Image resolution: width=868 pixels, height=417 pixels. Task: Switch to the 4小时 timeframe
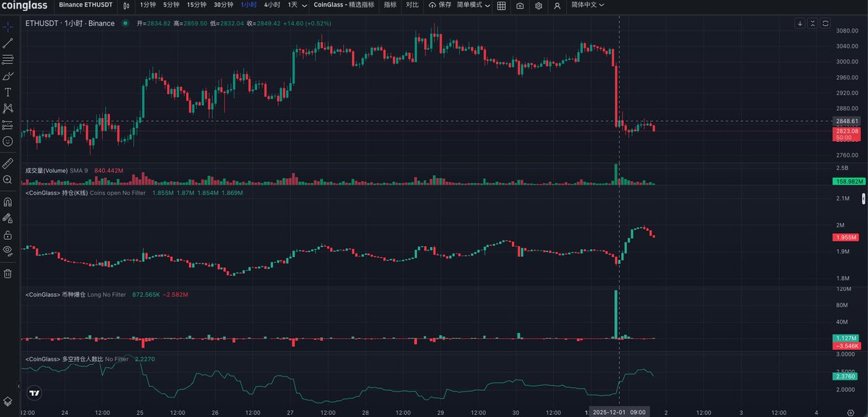coord(272,5)
